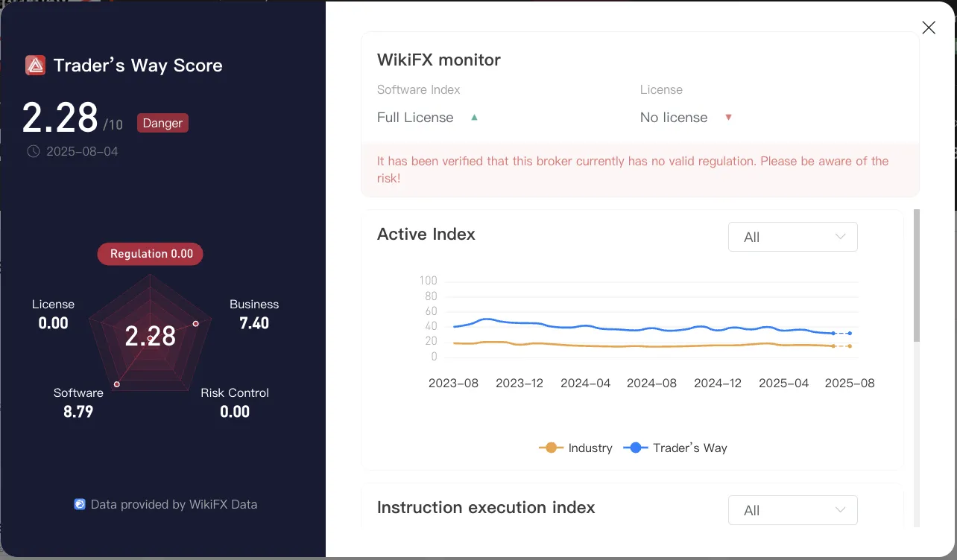Click the Data provided by WikiFX Data link
Screen dimensions: 957x560
[165, 504]
